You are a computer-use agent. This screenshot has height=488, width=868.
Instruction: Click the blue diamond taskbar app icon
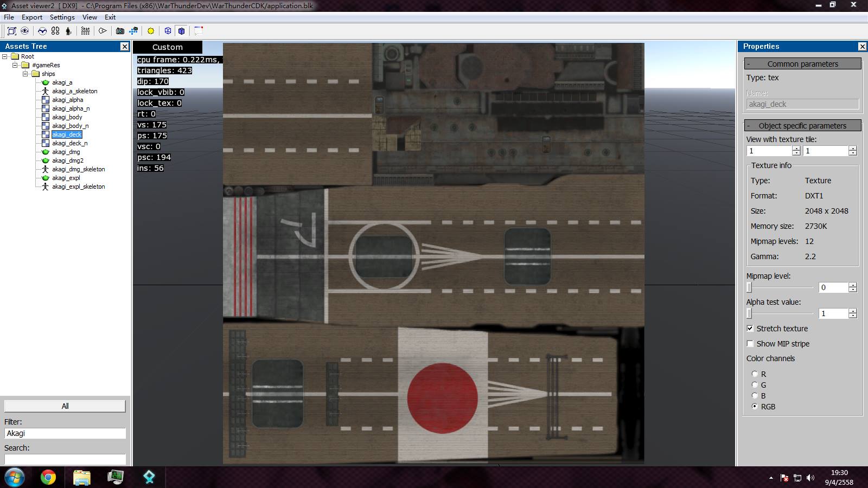149,477
